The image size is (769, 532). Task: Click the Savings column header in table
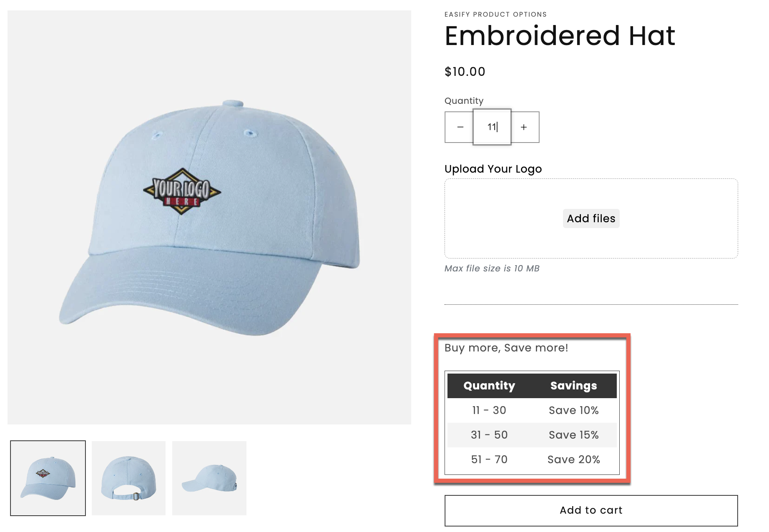coord(574,386)
